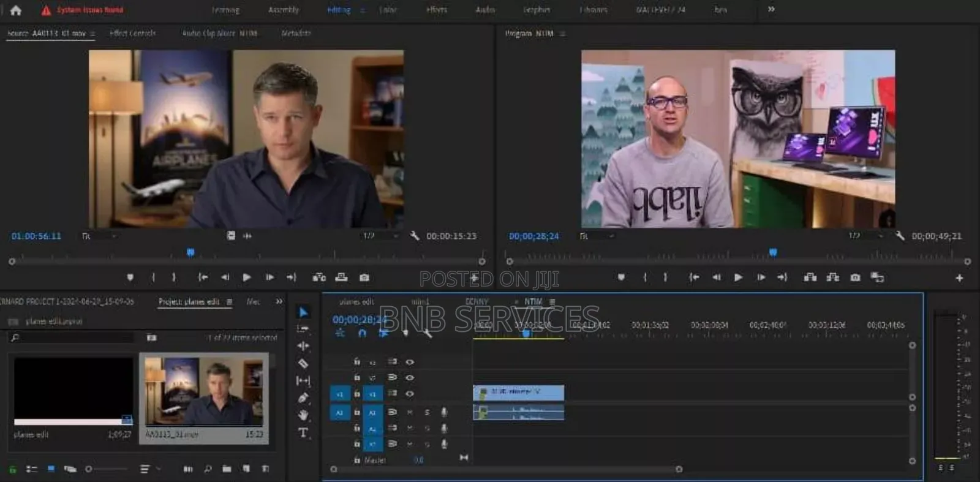Switch to the Effects workspace
Screen dimensions: 980x482
click(x=437, y=10)
